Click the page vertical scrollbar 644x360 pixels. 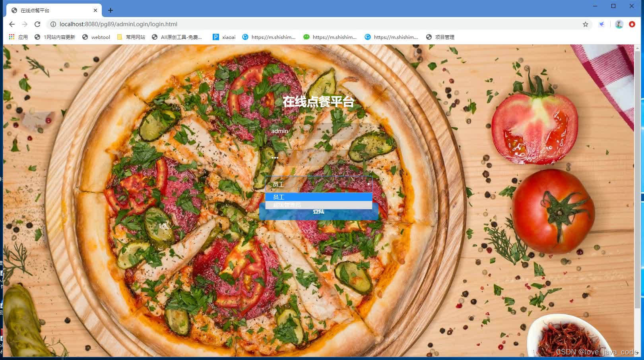(x=637, y=179)
